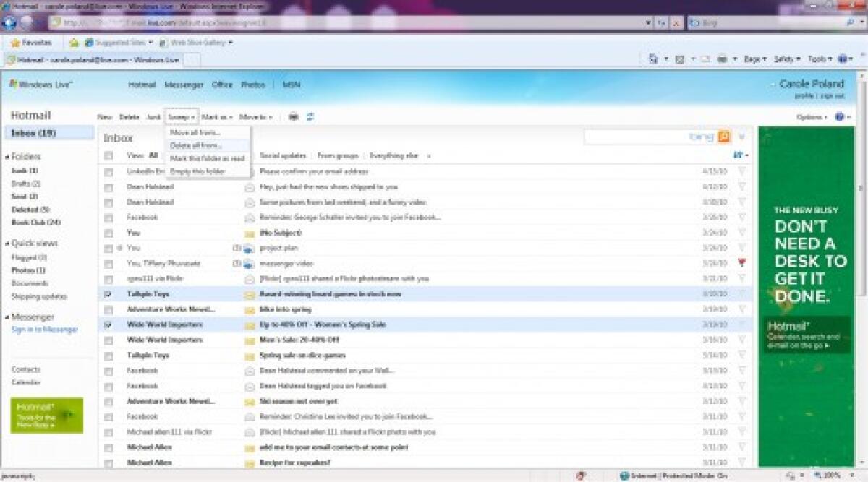Click the Protected Mode status bar indicator

(x=674, y=475)
